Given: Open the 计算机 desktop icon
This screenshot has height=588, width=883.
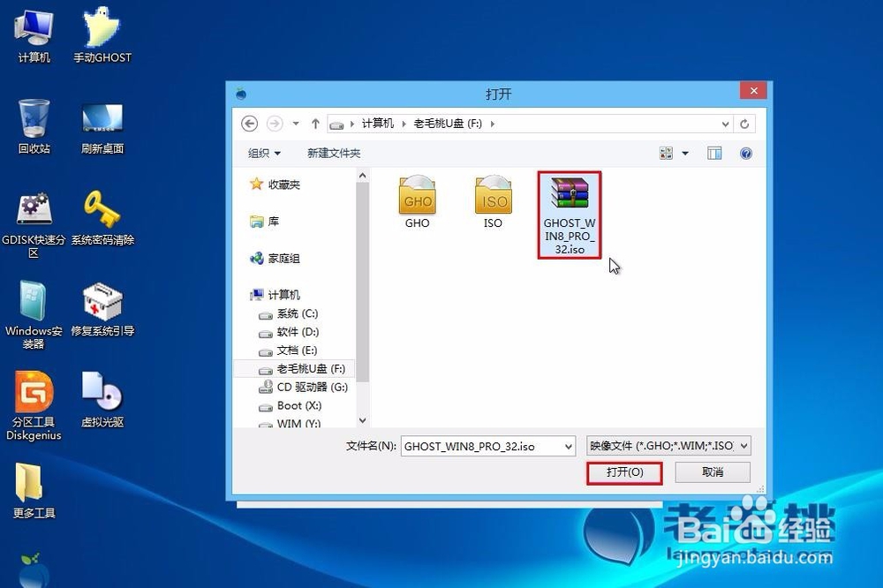Looking at the screenshot, I should pos(34,35).
